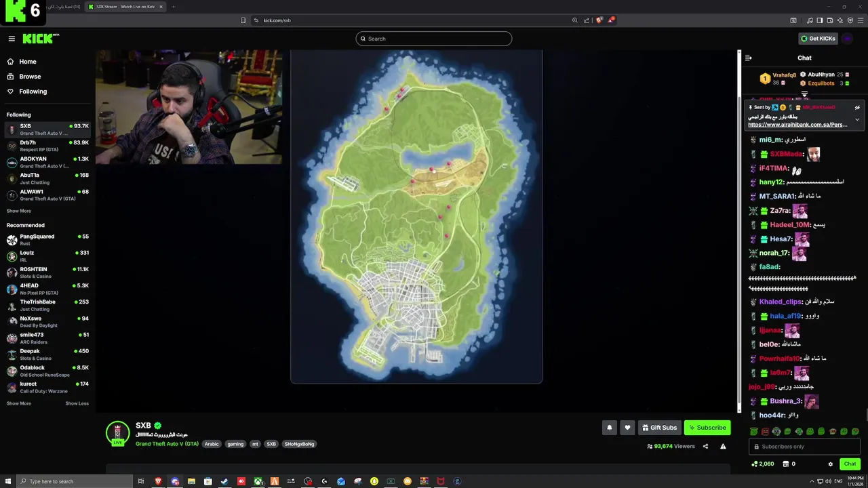Screen dimensions: 868x488
Task: Collapse the chat panel arrow icon
Action: click(749, 58)
